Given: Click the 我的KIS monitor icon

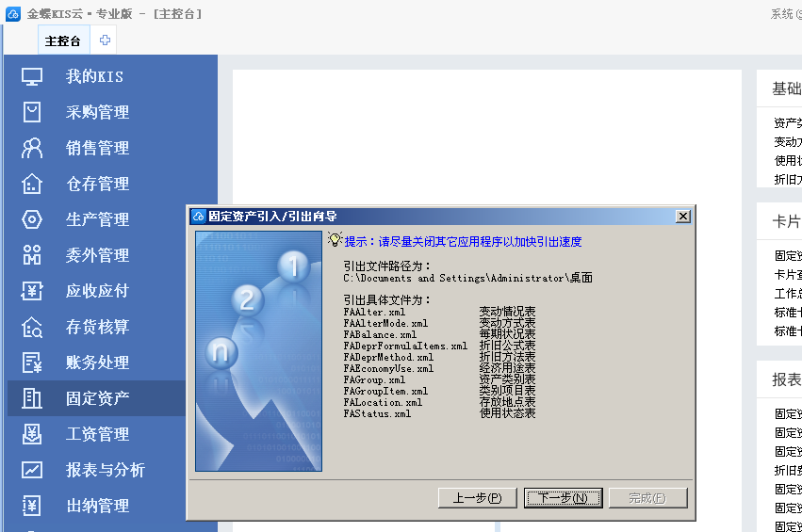Looking at the screenshot, I should pos(32,76).
